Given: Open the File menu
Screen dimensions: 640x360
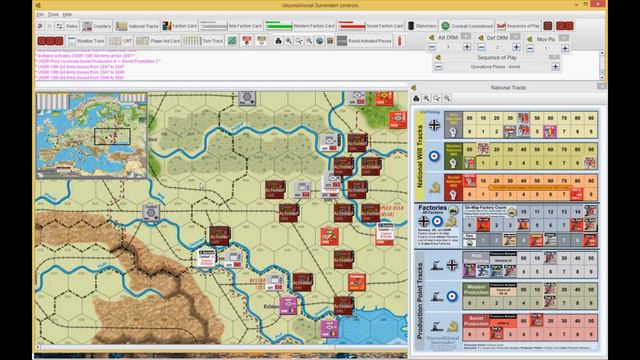Looking at the screenshot, I should pyautogui.click(x=40, y=14).
